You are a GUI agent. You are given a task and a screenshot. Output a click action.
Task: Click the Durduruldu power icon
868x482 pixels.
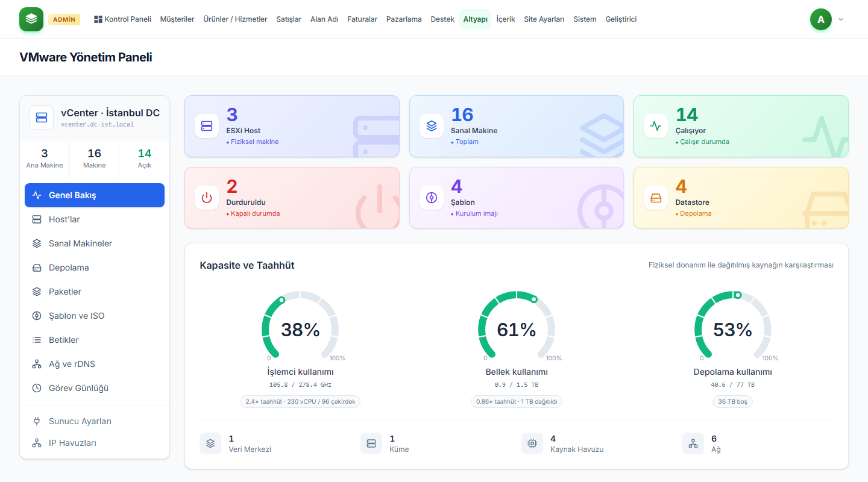coord(207,198)
